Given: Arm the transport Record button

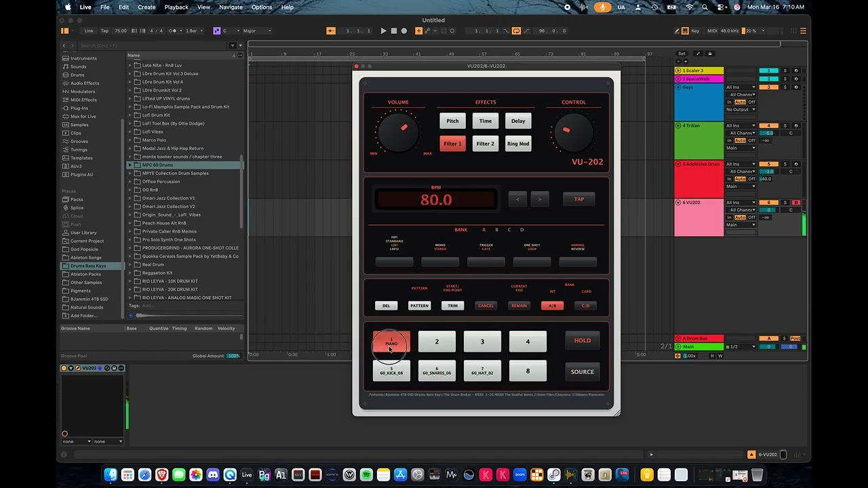Looking at the screenshot, I should click(x=404, y=30).
